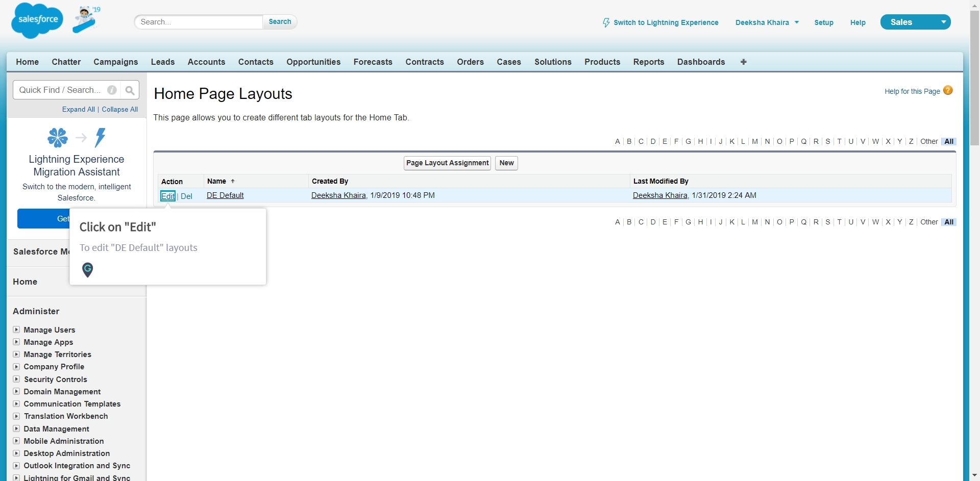
Task: Open the Accounts tab
Action: click(206, 62)
